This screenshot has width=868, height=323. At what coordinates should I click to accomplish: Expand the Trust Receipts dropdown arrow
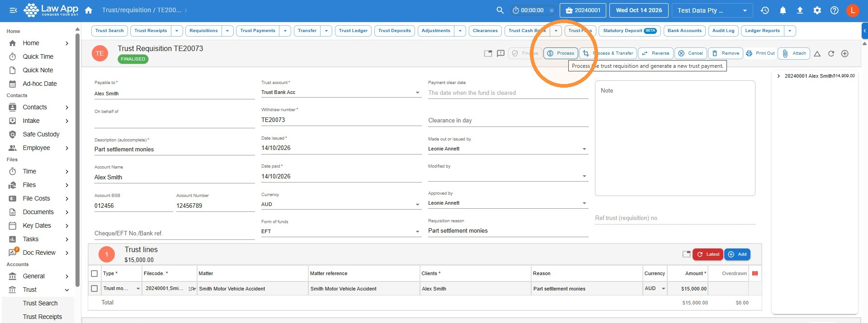177,31
